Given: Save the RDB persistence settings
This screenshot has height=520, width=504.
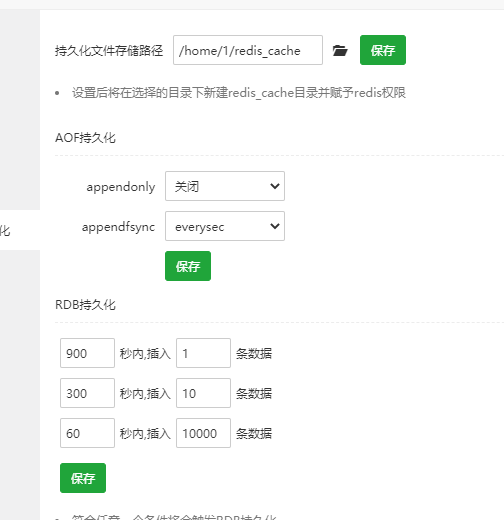Looking at the screenshot, I should click(83, 478).
